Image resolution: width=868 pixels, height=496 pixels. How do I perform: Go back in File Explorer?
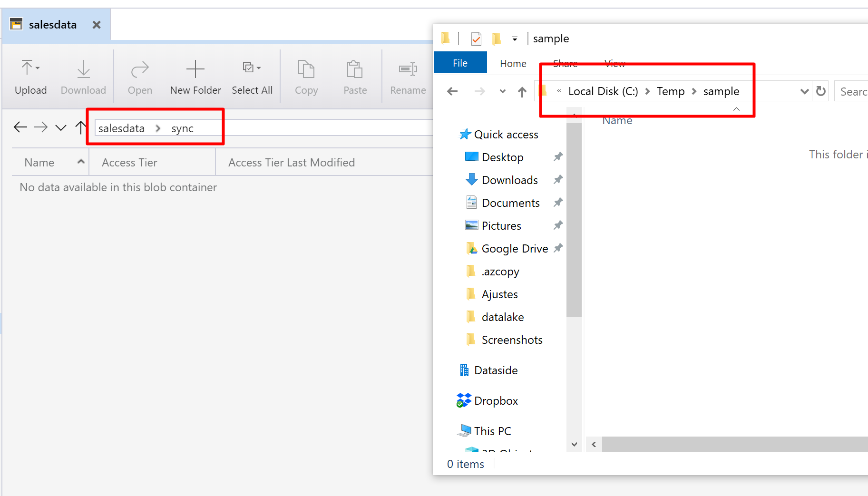click(452, 91)
